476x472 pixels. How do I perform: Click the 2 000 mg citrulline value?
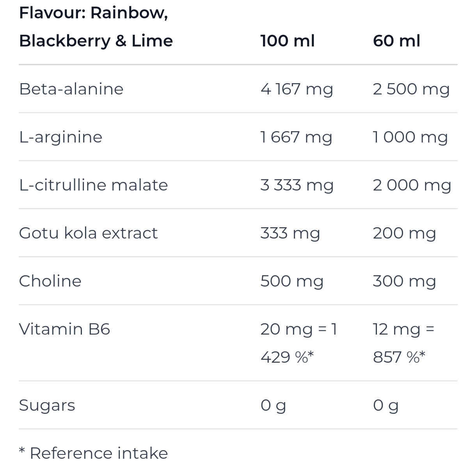pos(412,185)
